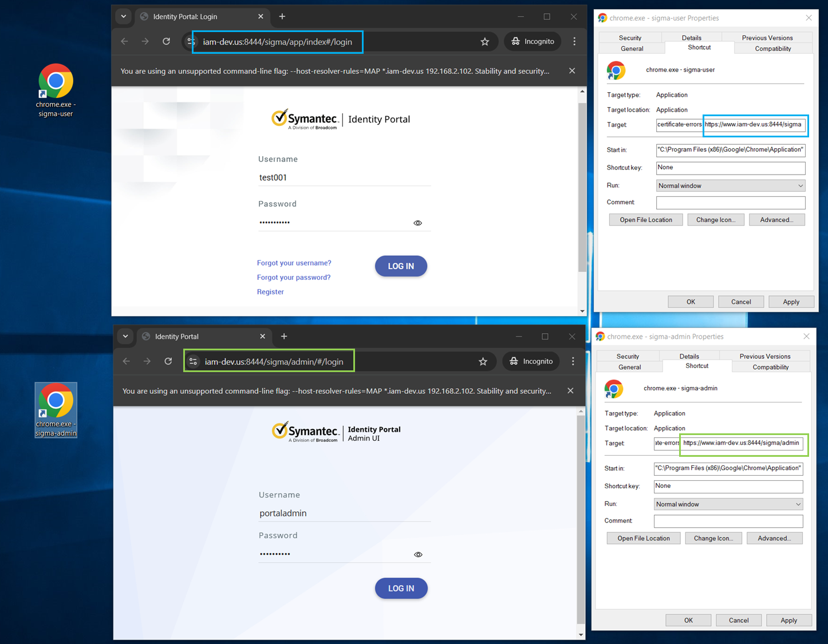828x644 pixels.
Task: Click site info icon in admin address bar
Action: point(194,361)
